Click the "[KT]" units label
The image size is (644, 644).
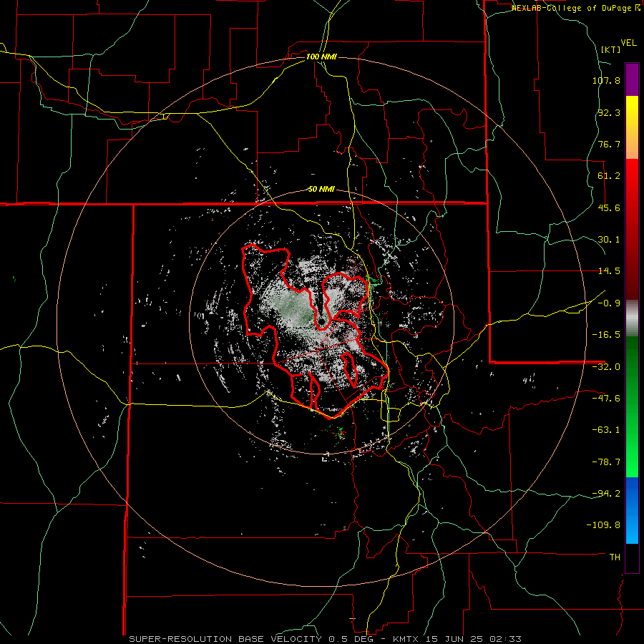(611, 49)
